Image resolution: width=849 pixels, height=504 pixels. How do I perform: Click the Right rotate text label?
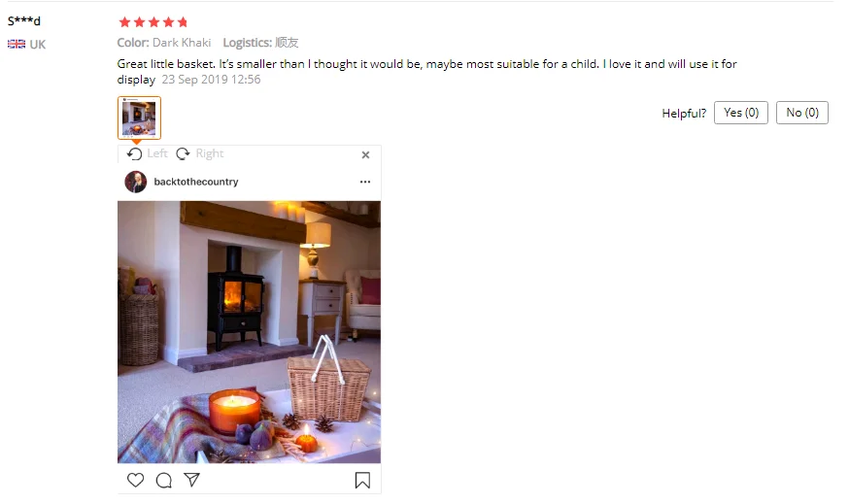[x=210, y=153]
